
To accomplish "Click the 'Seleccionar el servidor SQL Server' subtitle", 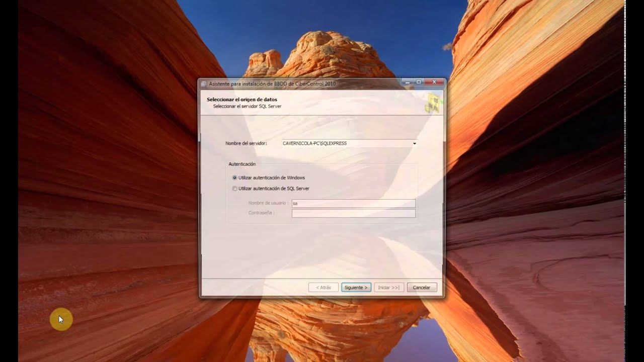I will tap(247, 107).
